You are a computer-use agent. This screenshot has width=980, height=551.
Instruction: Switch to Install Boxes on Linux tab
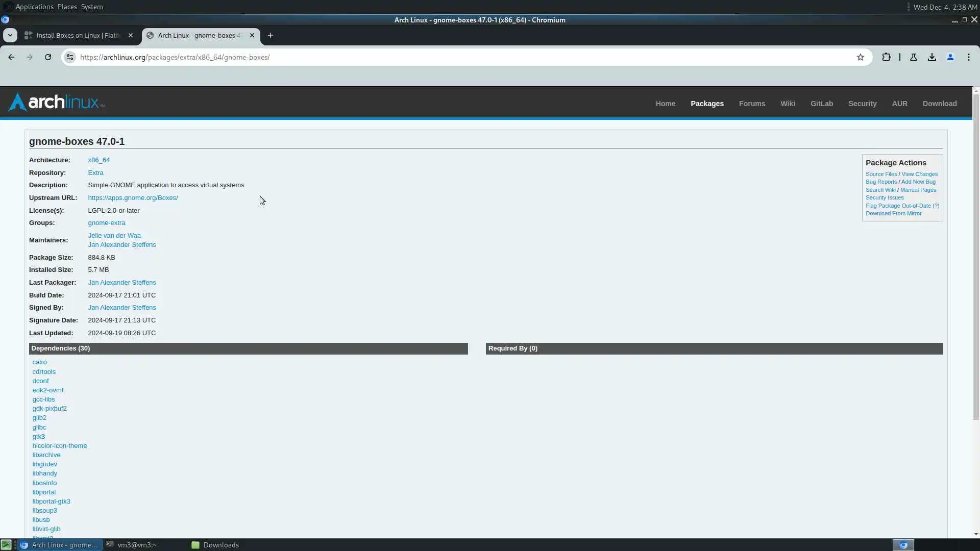tap(78, 35)
